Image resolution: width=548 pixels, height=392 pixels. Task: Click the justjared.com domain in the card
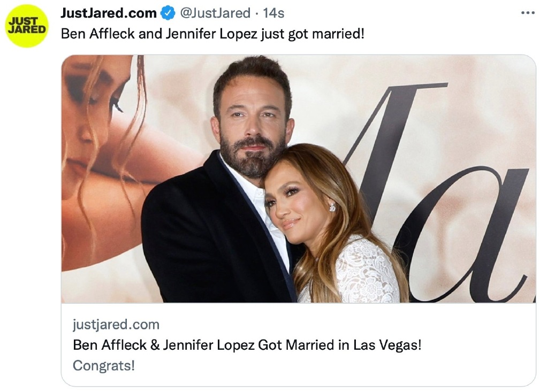tap(116, 324)
